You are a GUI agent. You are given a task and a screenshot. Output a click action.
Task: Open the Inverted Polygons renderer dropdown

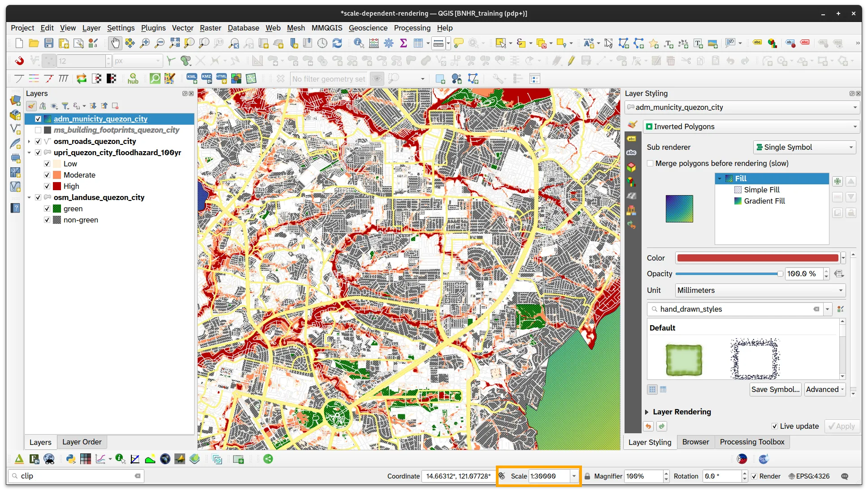click(x=751, y=126)
